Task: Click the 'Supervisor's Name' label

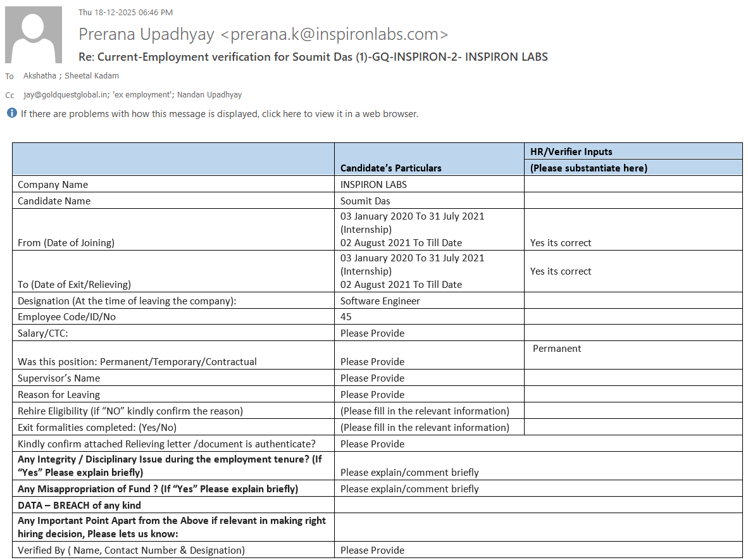Action: [59, 378]
